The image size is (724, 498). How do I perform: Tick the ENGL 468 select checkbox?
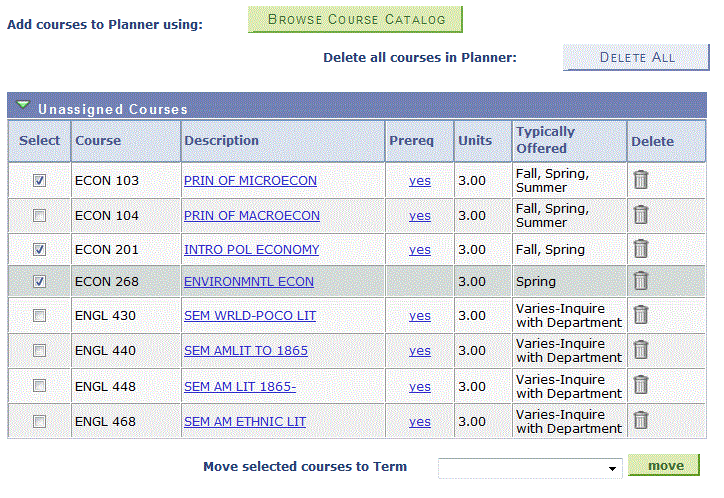(39, 422)
